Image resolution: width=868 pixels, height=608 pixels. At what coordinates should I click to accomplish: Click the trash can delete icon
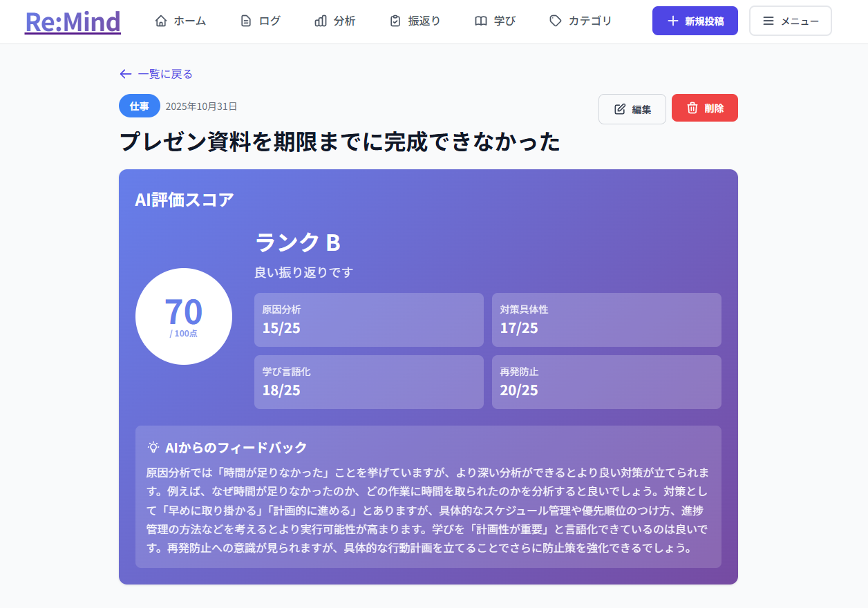[692, 108]
